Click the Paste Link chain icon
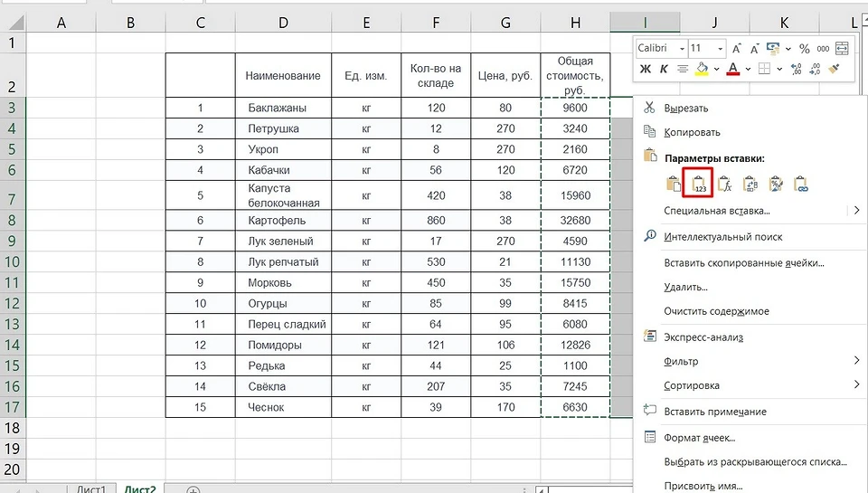This screenshot has height=493, width=868. [x=800, y=184]
